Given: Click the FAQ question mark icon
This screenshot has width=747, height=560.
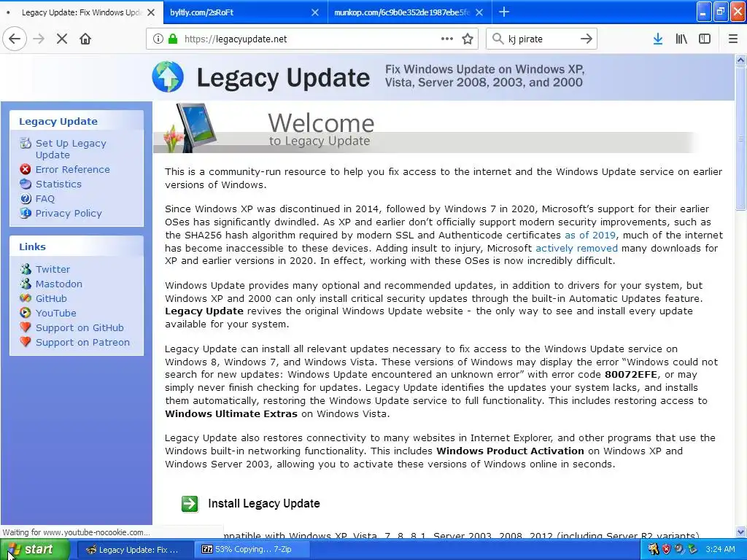Looking at the screenshot, I should (x=26, y=198).
